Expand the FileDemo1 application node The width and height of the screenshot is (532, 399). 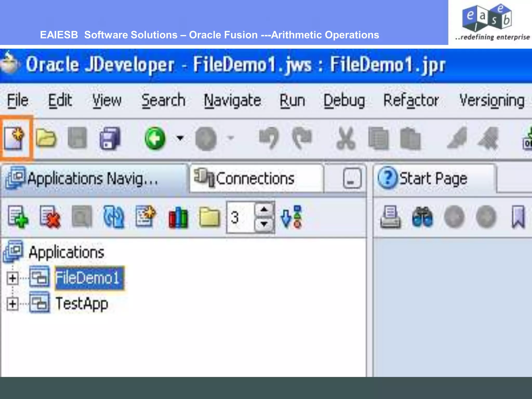[12, 278]
